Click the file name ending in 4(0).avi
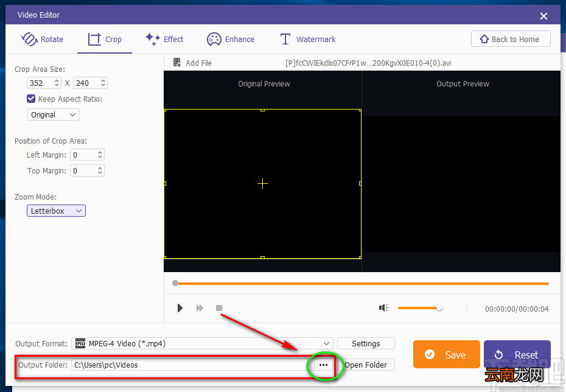Viewport: 566px width, 392px height. pos(368,63)
